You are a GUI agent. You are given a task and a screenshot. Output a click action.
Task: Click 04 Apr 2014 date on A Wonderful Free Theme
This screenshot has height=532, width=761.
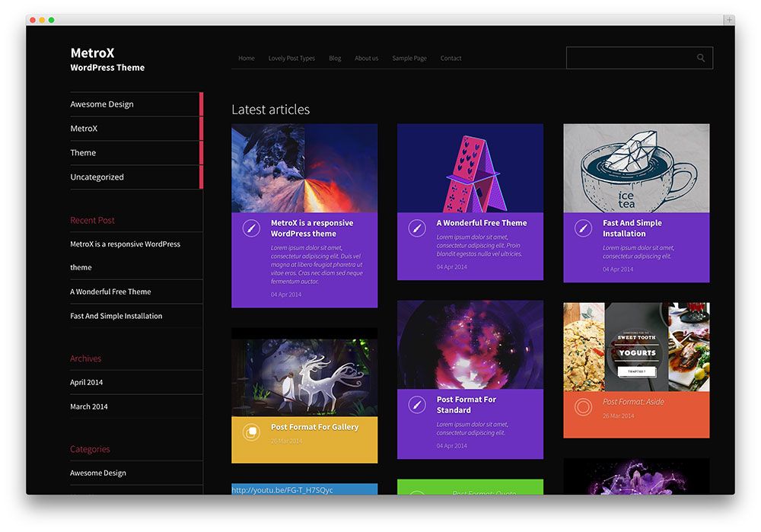click(451, 267)
